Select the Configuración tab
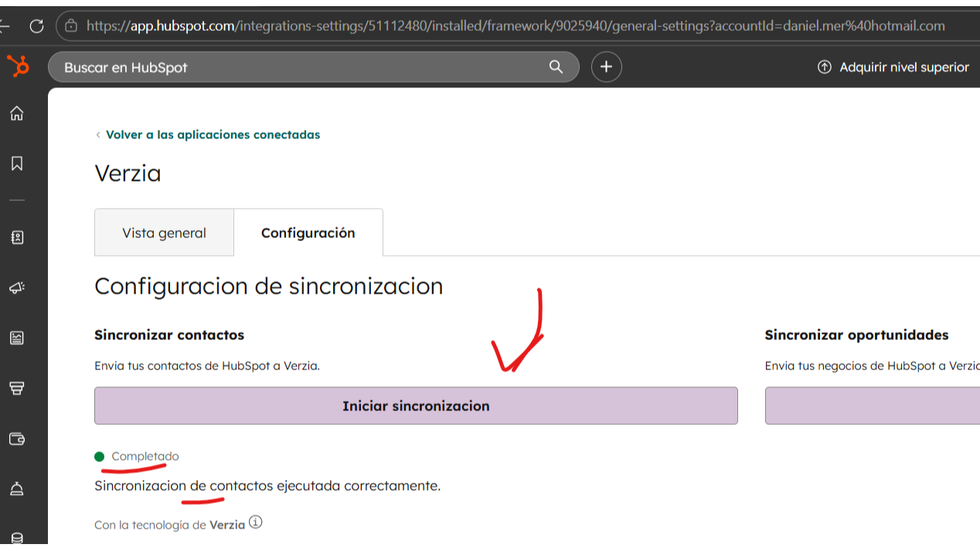The image size is (980, 551). [308, 233]
